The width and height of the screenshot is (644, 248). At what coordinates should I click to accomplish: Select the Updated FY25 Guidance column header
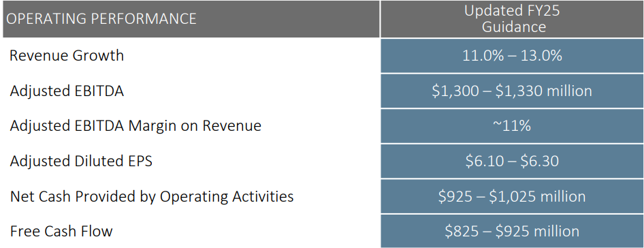(512, 19)
